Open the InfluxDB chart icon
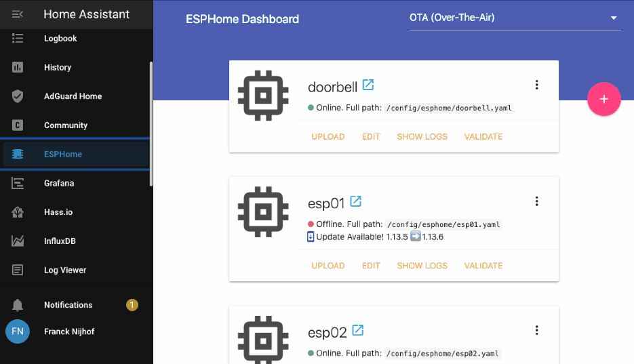 [x=18, y=241]
